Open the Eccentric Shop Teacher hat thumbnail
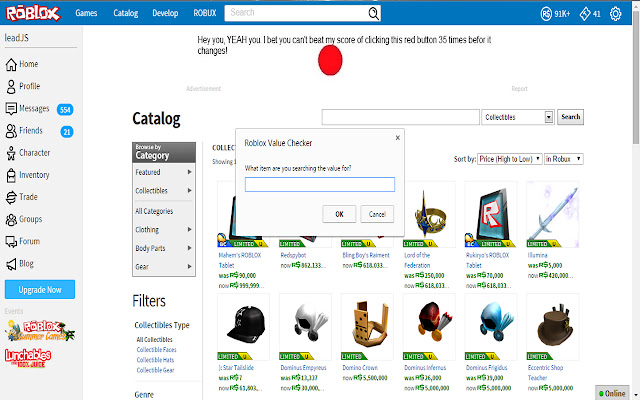 [x=553, y=327]
